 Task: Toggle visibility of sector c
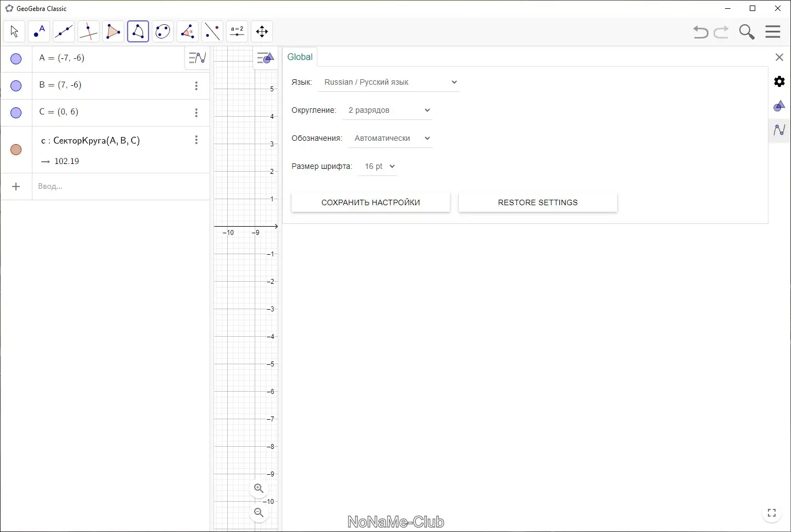pyautogui.click(x=16, y=150)
